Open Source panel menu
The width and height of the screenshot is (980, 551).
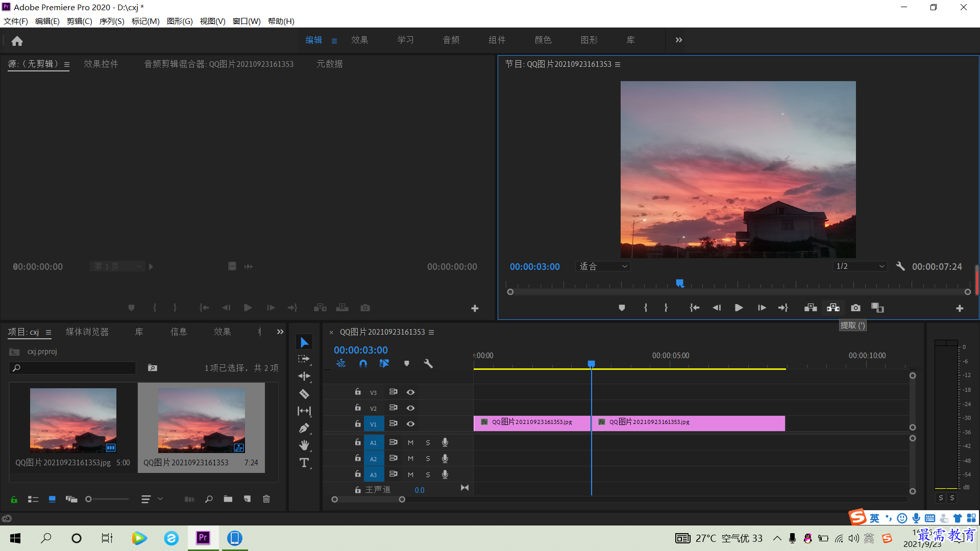[x=67, y=64]
